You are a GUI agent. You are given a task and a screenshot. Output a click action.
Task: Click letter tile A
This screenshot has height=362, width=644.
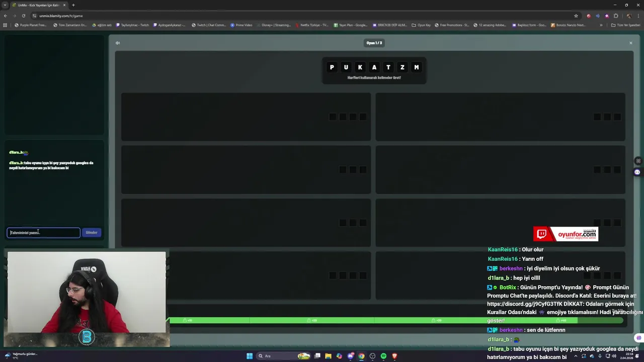(374, 67)
